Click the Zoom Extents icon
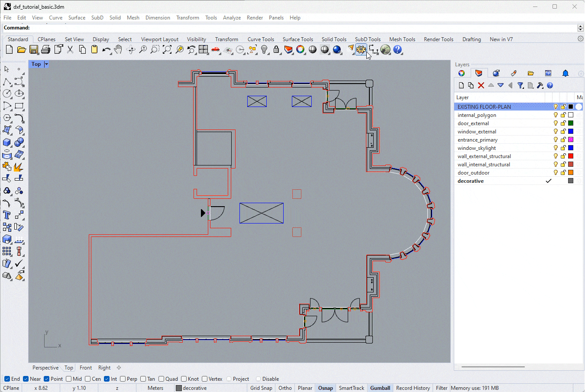Screen dimensions: 585x392 click(167, 50)
